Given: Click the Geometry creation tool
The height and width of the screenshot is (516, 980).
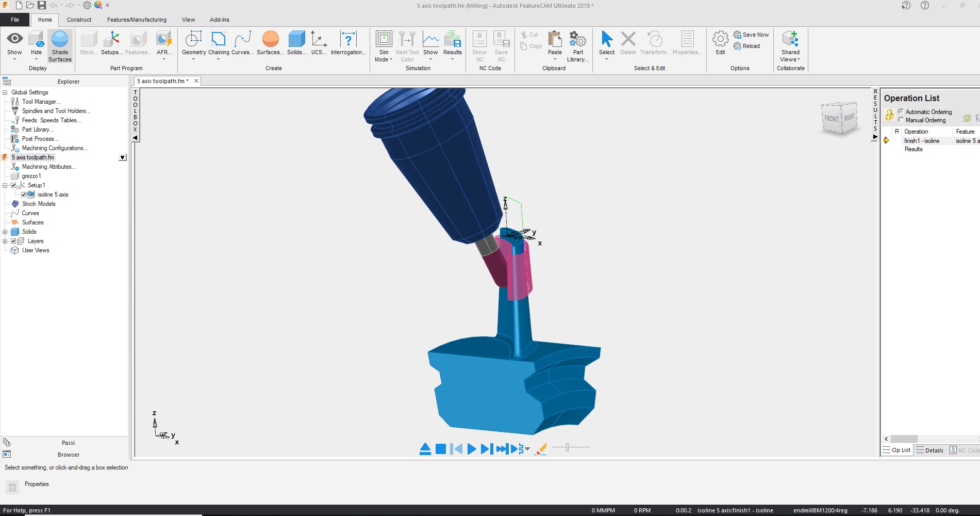Looking at the screenshot, I should click(x=193, y=41).
